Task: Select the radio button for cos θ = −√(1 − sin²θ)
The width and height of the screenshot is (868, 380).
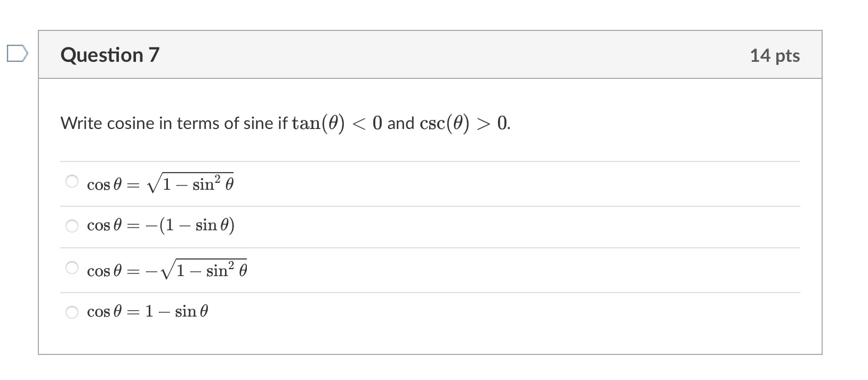Action: pos(73,268)
